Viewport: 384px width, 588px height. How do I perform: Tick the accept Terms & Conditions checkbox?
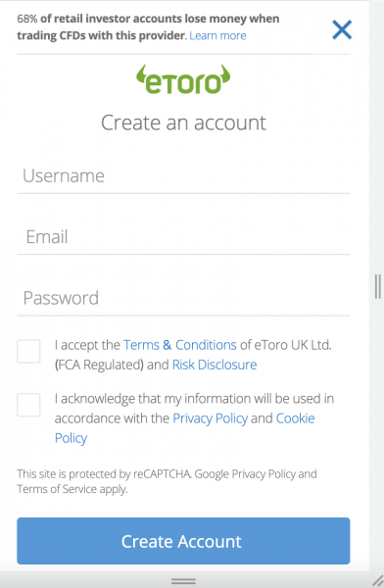point(28,352)
